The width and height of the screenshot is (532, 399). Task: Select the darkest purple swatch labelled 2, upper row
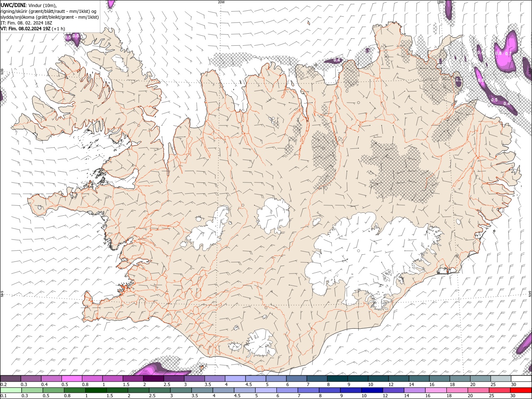[x=153, y=379]
